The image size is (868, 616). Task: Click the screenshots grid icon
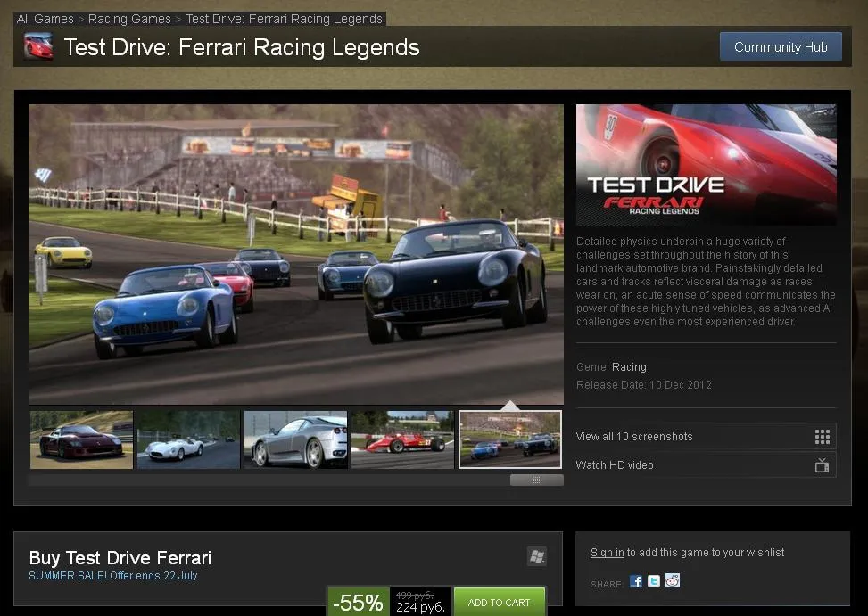click(x=822, y=437)
